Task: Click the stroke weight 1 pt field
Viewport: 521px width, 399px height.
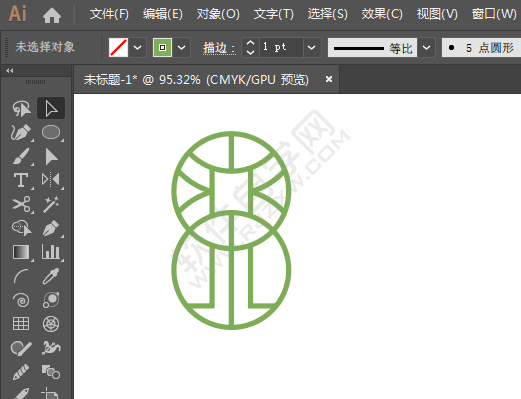Action: 281,47
